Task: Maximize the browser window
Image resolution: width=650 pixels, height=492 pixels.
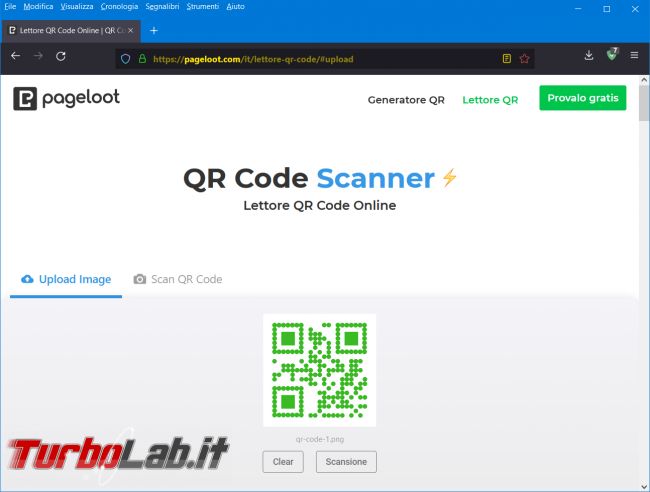Action: click(606, 9)
